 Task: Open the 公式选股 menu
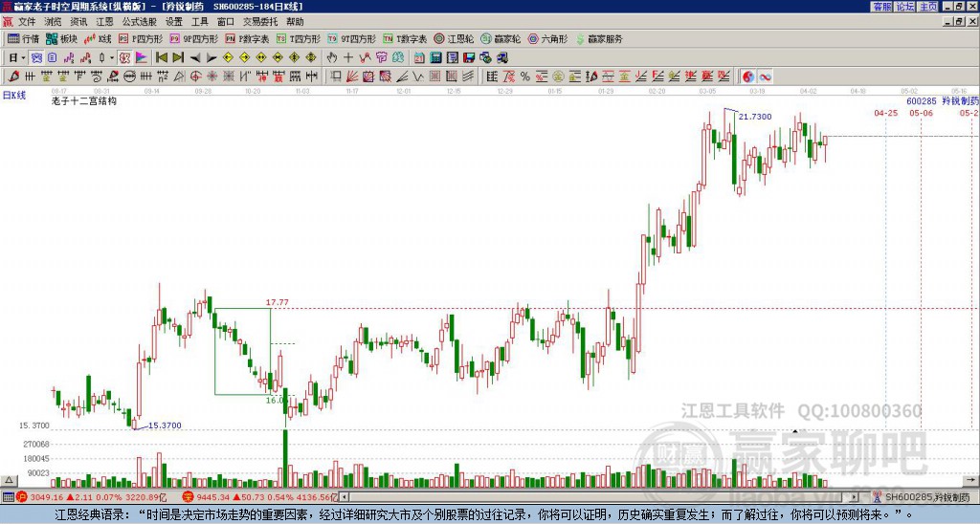tap(140, 22)
